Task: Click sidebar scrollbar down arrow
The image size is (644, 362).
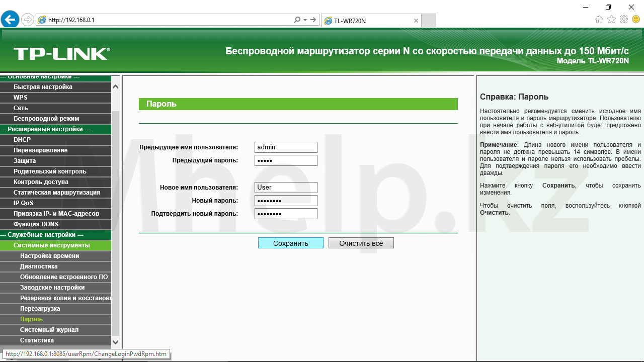Action: (115, 342)
